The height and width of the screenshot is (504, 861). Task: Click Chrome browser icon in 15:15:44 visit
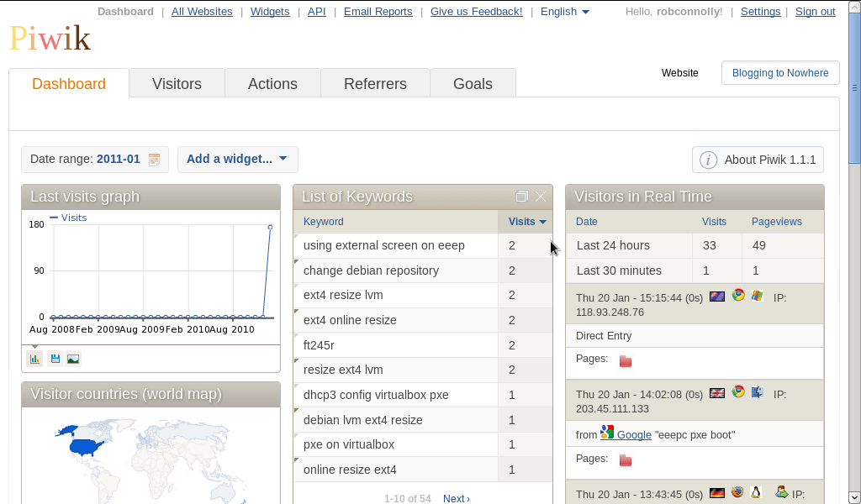coord(738,296)
